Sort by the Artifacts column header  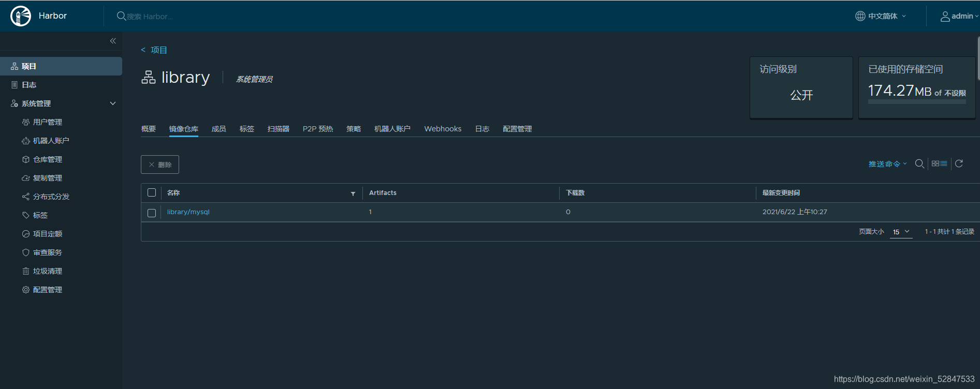click(383, 192)
